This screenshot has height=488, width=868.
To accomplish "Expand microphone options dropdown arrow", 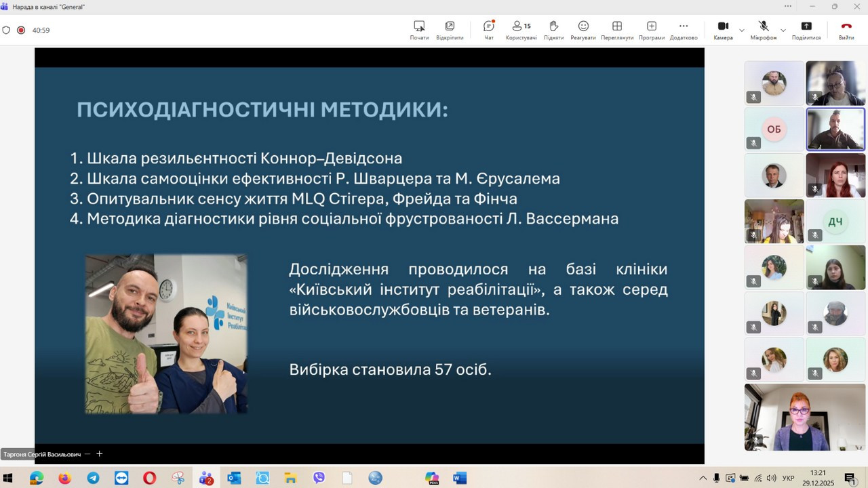I will pos(783,30).
